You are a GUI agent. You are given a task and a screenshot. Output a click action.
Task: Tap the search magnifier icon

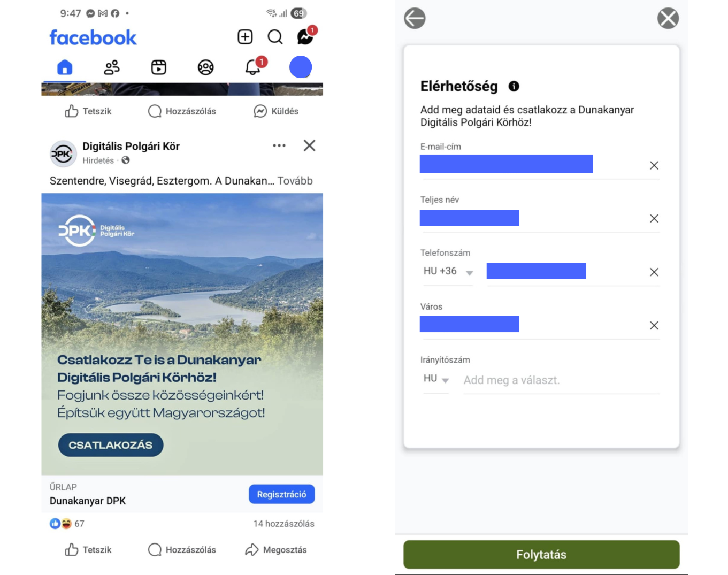click(275, 37)
